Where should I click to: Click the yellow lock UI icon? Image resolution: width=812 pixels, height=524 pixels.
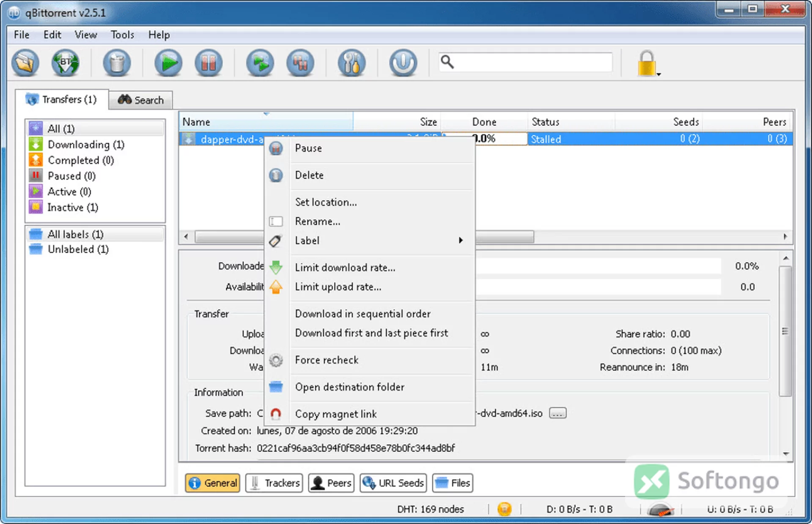pyautogui.click(x=647, y=63)
